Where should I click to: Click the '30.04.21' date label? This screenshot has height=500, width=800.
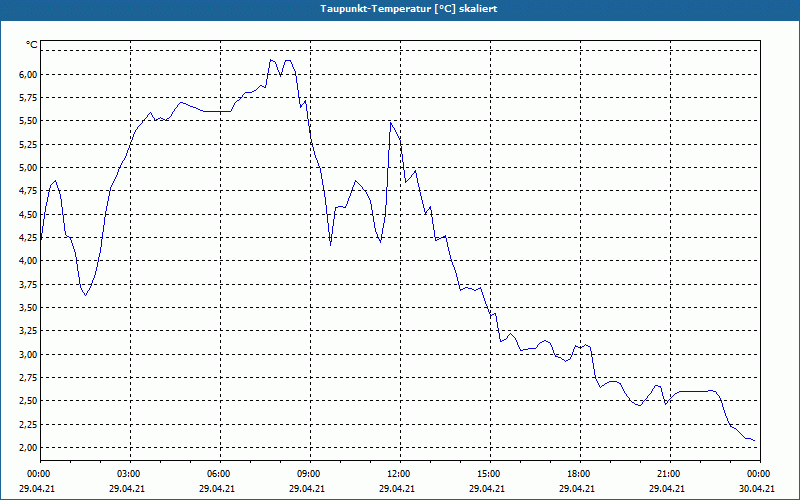pyautogui.click(x=757, y=488)
